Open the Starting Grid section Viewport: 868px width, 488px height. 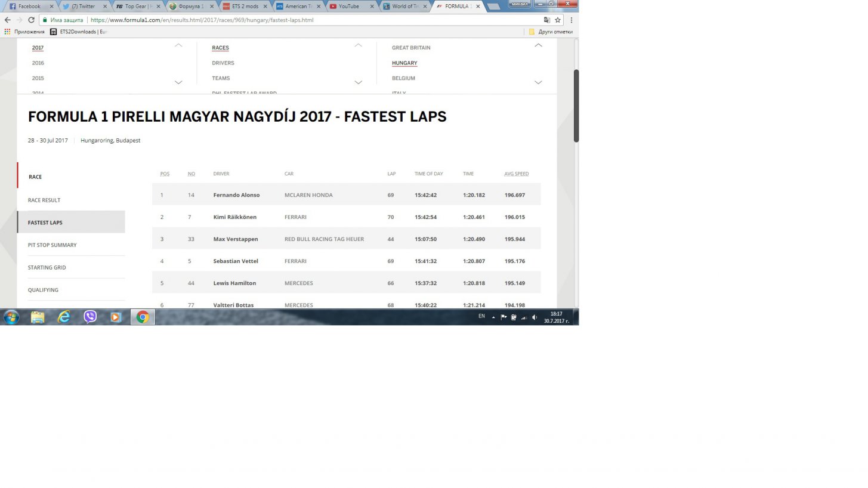[x=47, y=267]
